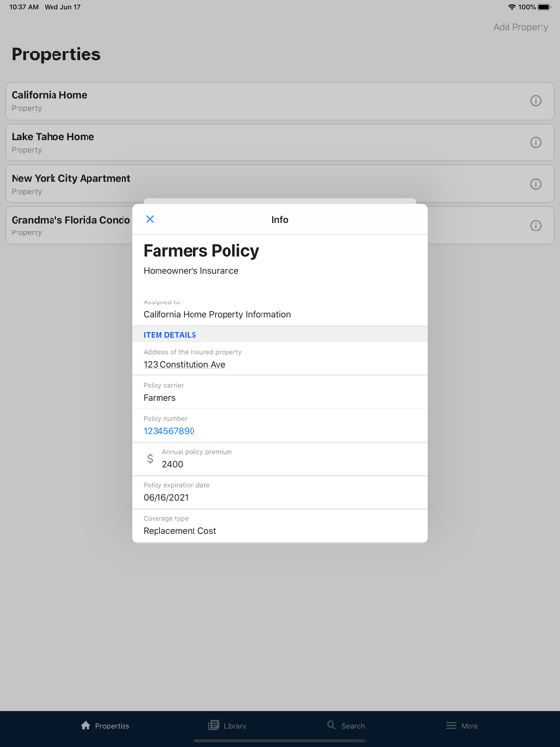
Task: Open info for Lake Tahoe Home
Action: click(x=536, y=142)
